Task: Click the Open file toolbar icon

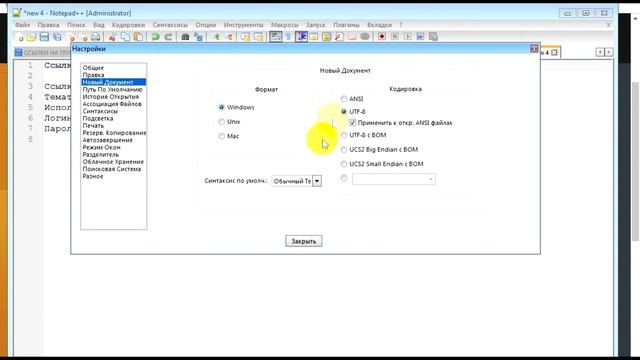Action: [x=31, y=37]
